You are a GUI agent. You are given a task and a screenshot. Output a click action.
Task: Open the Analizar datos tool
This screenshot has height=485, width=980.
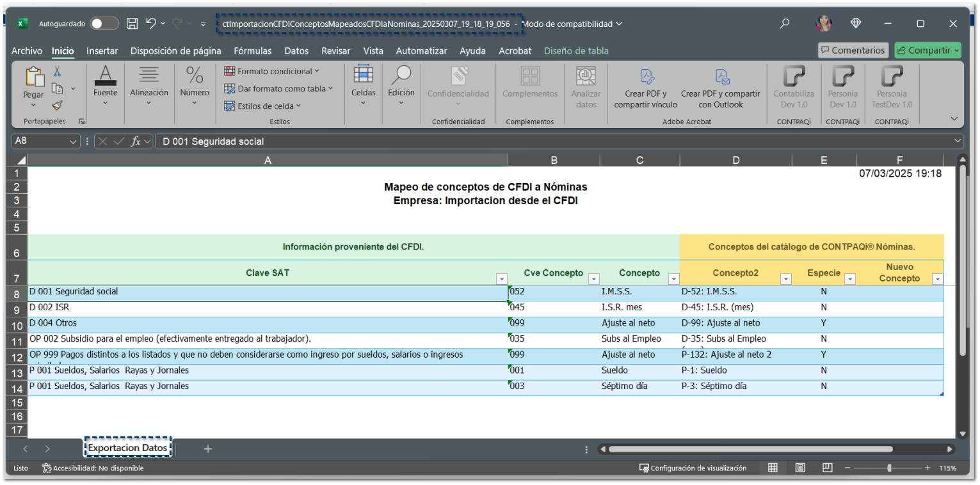coord(586,87)
